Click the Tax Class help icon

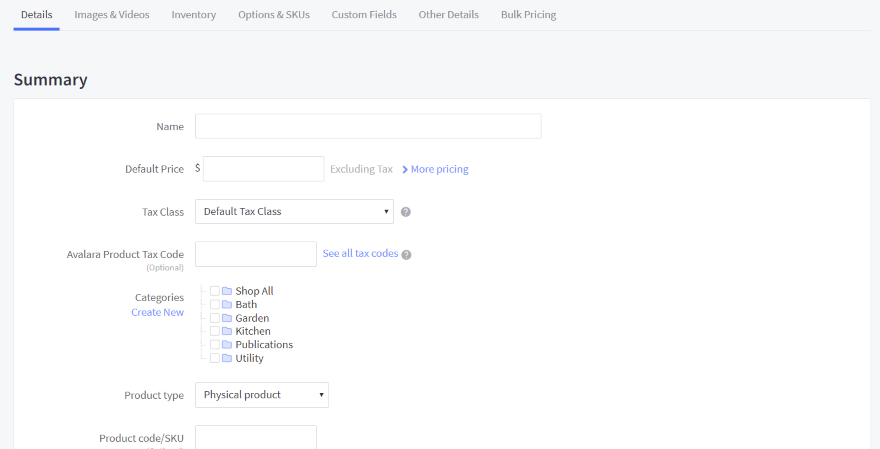[406, 212]
